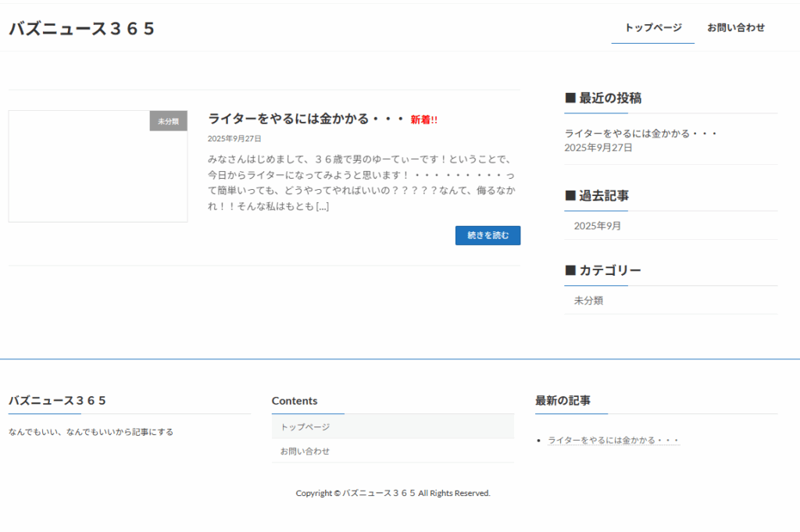This screenshot has height=532, width=800.
Task: Open the article link under footer 最新の記事
Action: point(613,441)
